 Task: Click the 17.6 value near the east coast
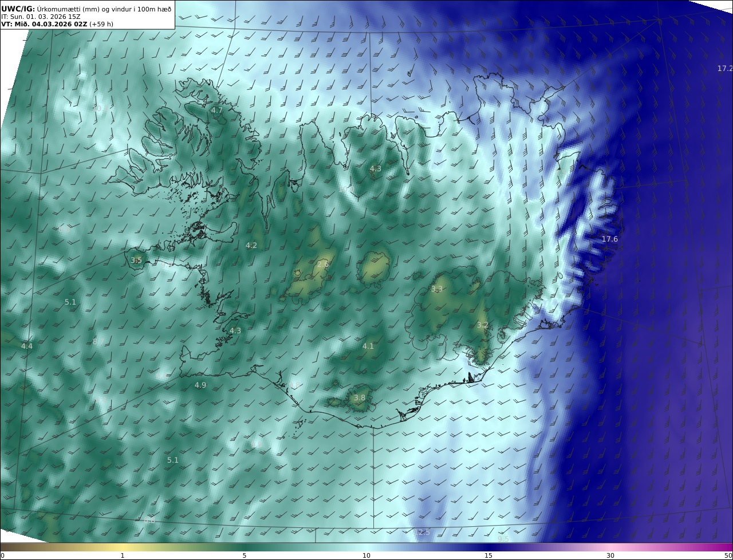[x=609, y=239]
